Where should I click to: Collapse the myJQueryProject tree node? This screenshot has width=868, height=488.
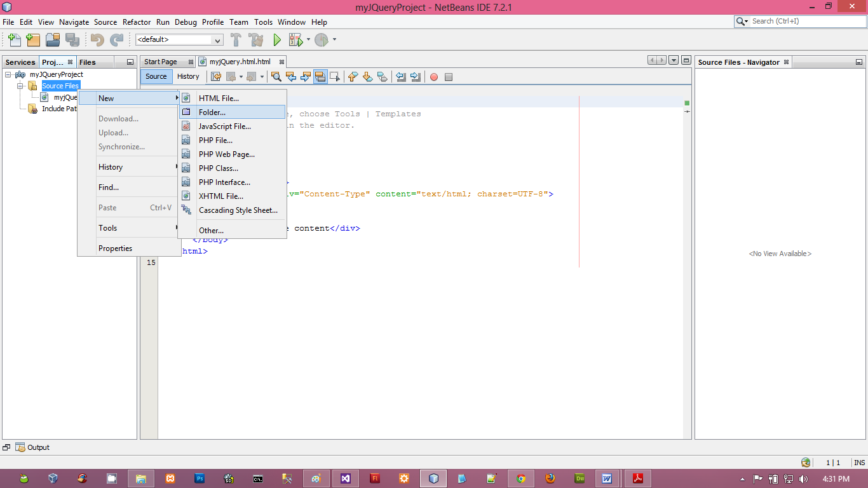pos(8,74)
